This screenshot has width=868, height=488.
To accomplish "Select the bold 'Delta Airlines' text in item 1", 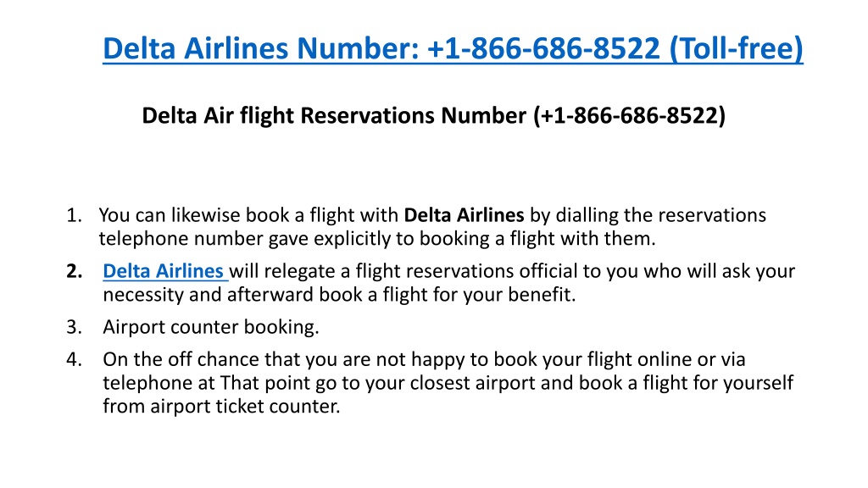I will 464,214.
